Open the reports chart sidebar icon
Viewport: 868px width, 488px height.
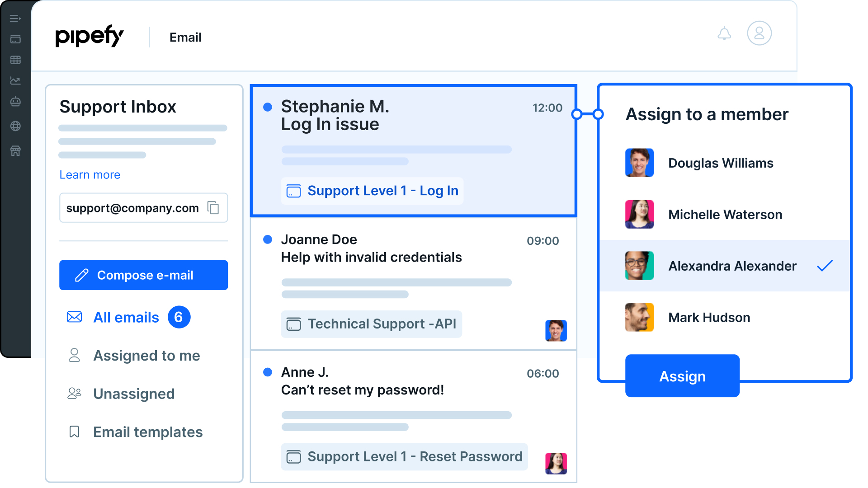click(15, 81)
